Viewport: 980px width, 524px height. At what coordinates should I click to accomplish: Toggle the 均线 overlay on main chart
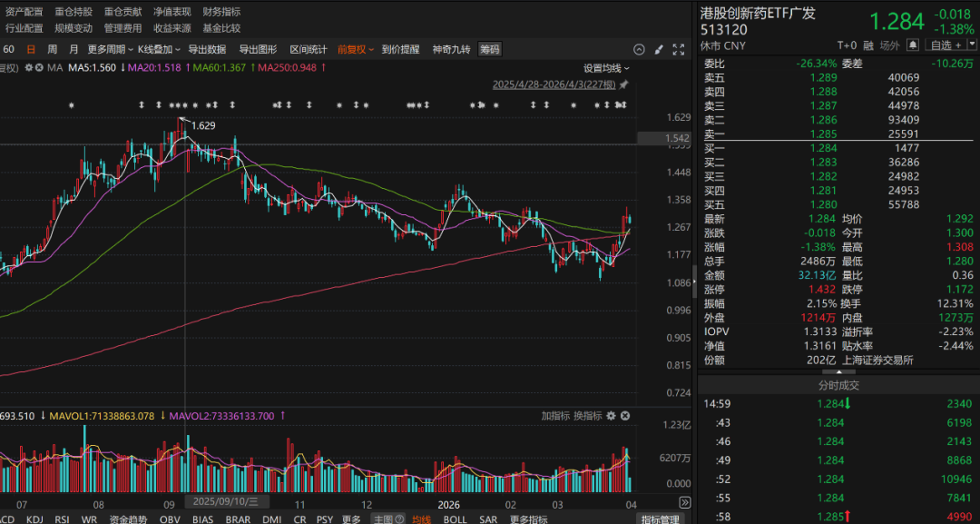point(421,519)
